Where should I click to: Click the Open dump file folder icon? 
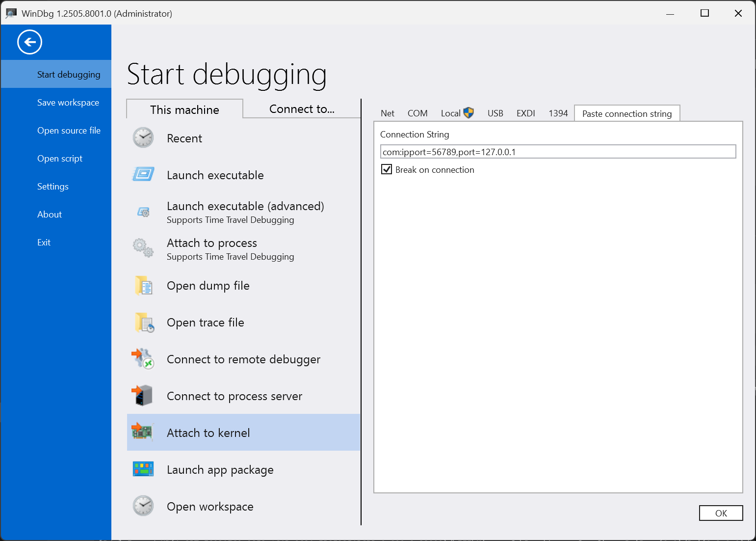(143, 285)
